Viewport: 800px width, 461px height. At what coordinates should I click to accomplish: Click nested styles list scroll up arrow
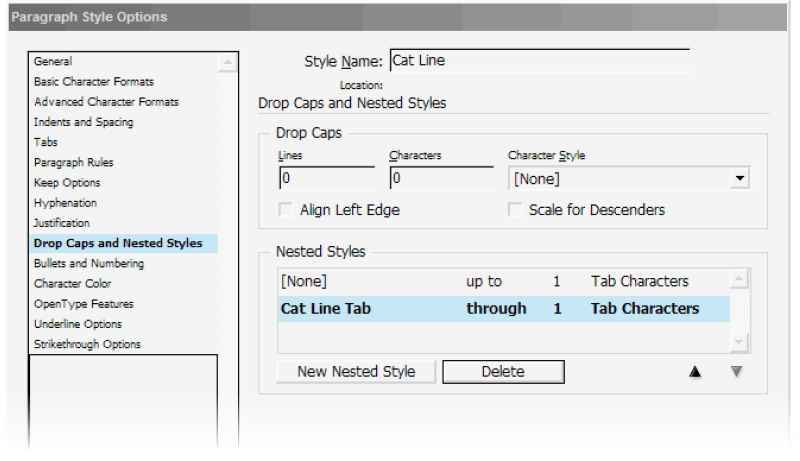tap(739, 279)
